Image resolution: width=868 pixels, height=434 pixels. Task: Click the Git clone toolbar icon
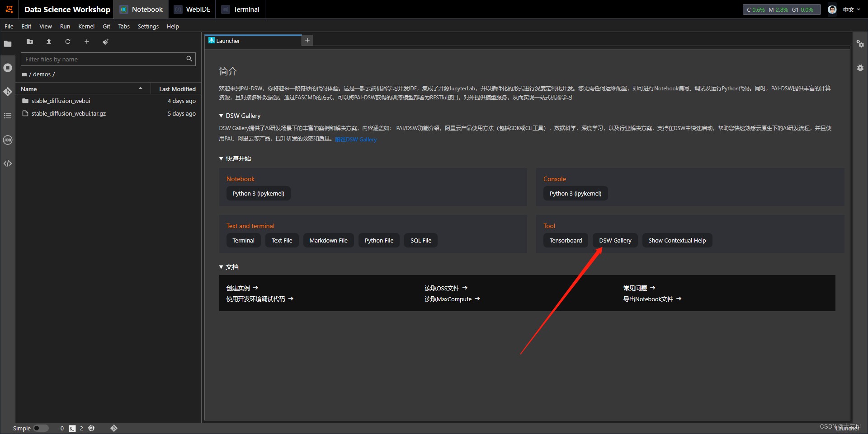105,42
